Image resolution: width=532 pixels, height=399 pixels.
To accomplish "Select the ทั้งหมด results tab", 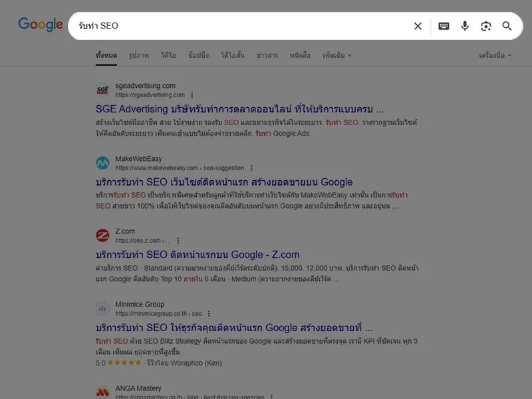I will 106,55.
